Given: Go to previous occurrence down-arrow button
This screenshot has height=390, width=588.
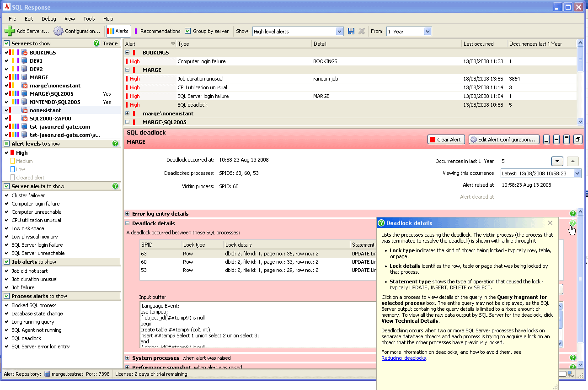Looking at the screenshot, I should point(557,161).
